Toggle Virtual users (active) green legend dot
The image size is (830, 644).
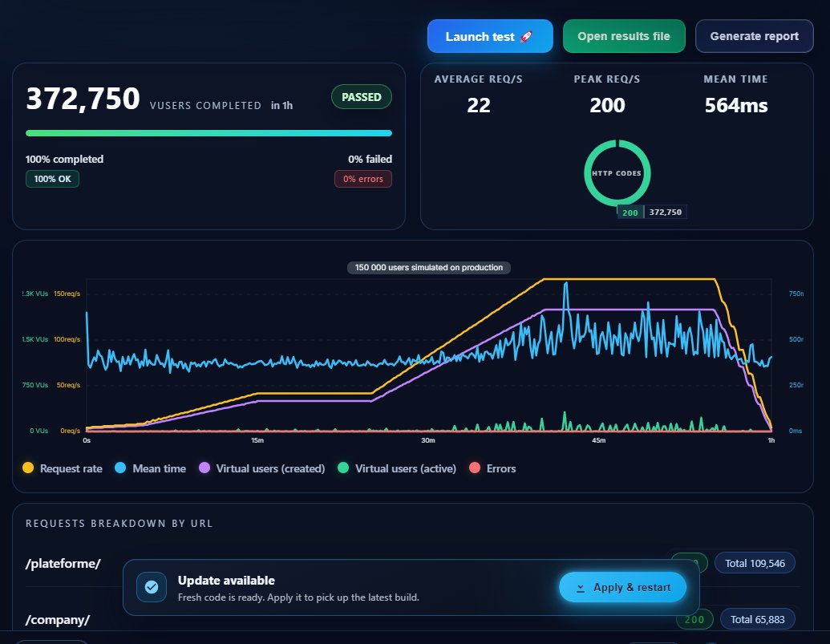point(343,468)
